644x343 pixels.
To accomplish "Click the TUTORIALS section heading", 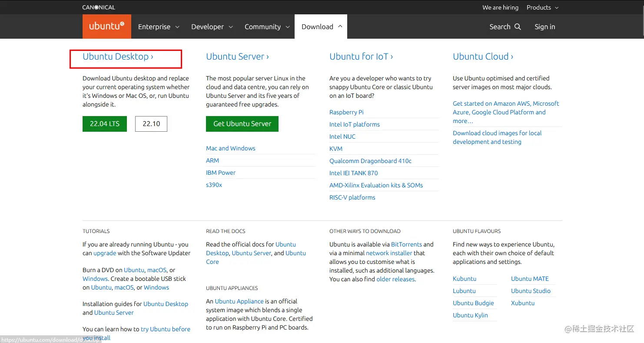I will [x=96, y=231].
